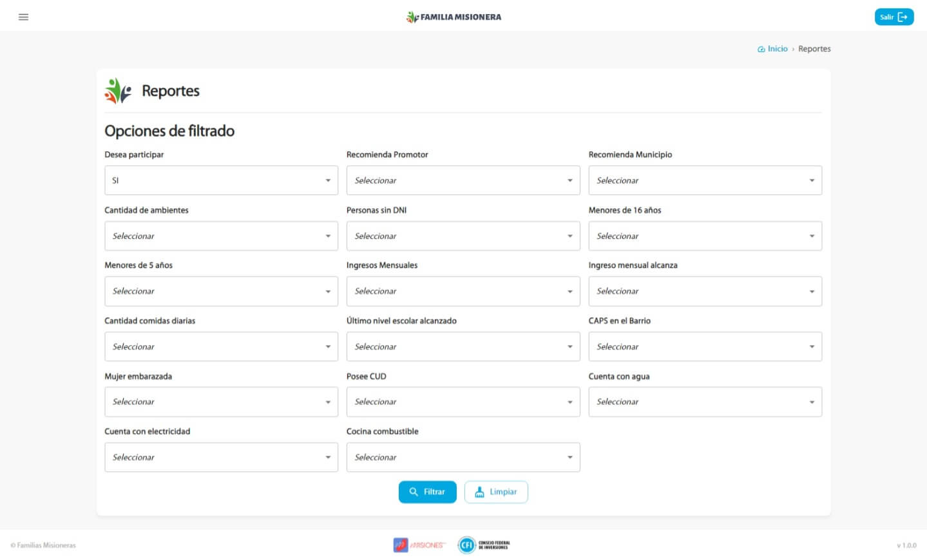Image resolution: width=927 pixels, height=560 pixels.
Task: Open the Ingresos Mensuales dropdown
Action: [463, 292]
